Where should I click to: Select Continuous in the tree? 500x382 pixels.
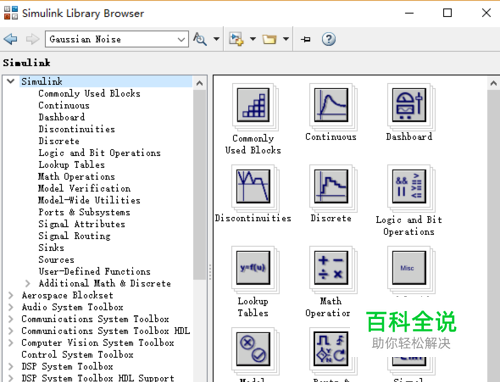(x=64, y=105)
